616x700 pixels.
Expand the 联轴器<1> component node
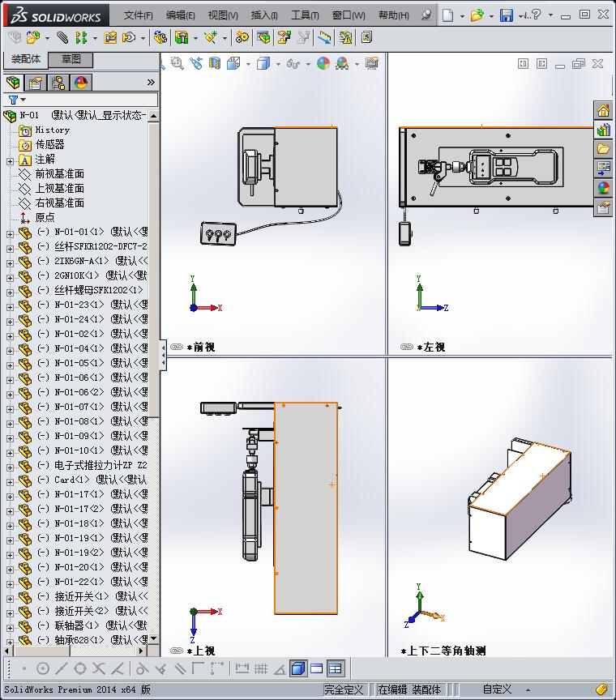tap(11, 628)
